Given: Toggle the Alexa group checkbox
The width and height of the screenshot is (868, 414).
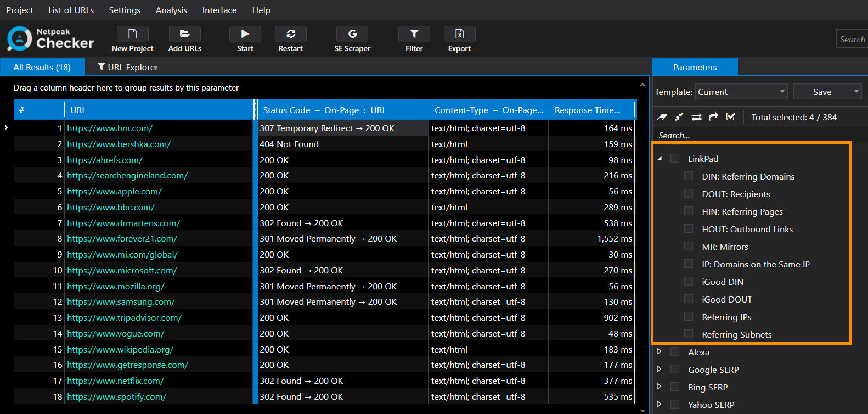Looking at the screenshot, I should pyautogui.click(x=675, y=351).
